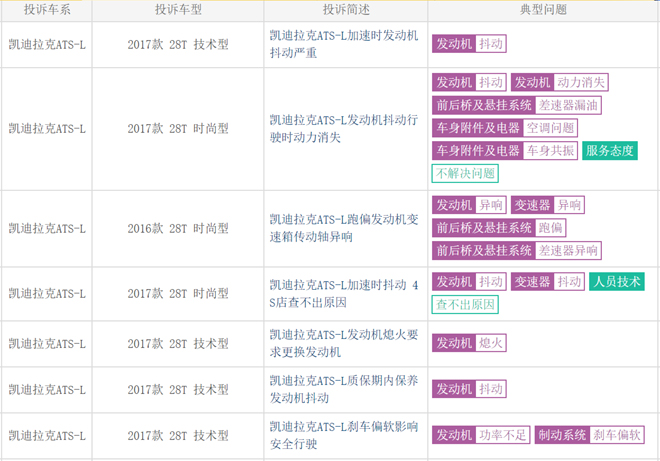This screenshot has height=461, width=660.
Task: Open complaint 质保期内保养发动机抖动
Action: tap(344, 389)
